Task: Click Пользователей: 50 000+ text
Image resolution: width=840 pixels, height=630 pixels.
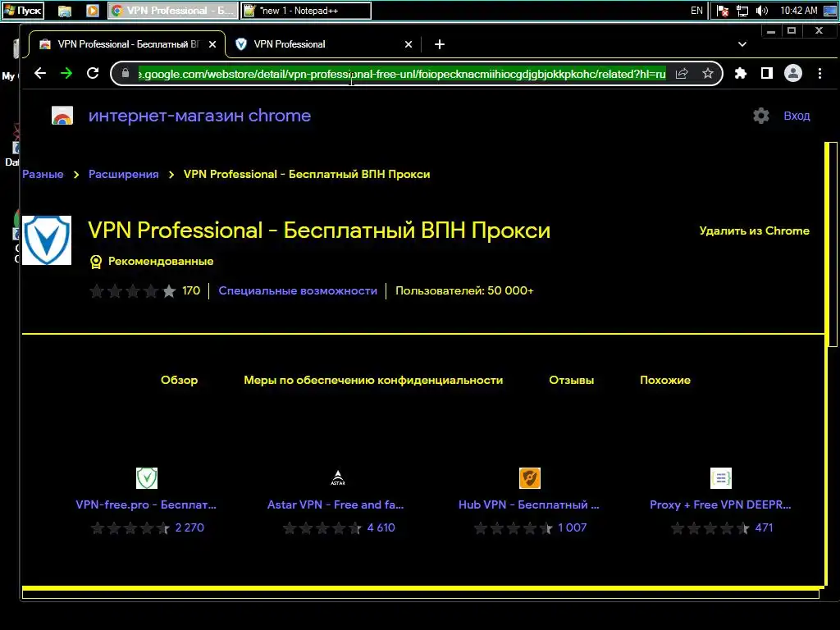Action: coord(464,291)
